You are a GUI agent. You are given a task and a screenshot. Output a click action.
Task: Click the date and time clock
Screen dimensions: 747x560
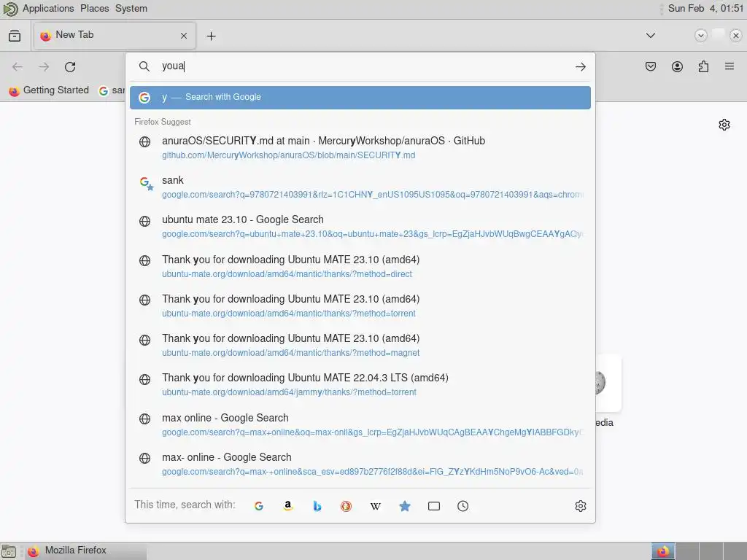point(705,9)
